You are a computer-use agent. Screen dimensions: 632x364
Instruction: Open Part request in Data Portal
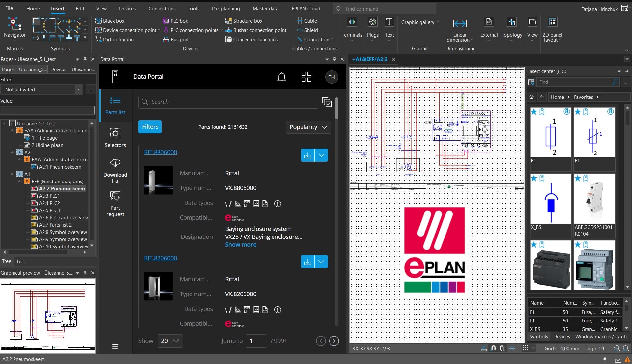click(x=115, y=204)
